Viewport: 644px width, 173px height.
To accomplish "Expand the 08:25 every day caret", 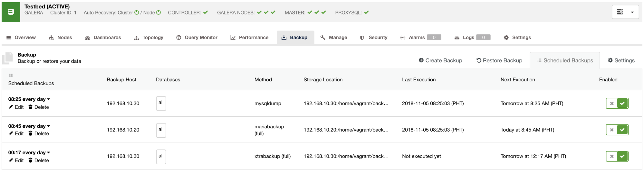I will (49, 99).
